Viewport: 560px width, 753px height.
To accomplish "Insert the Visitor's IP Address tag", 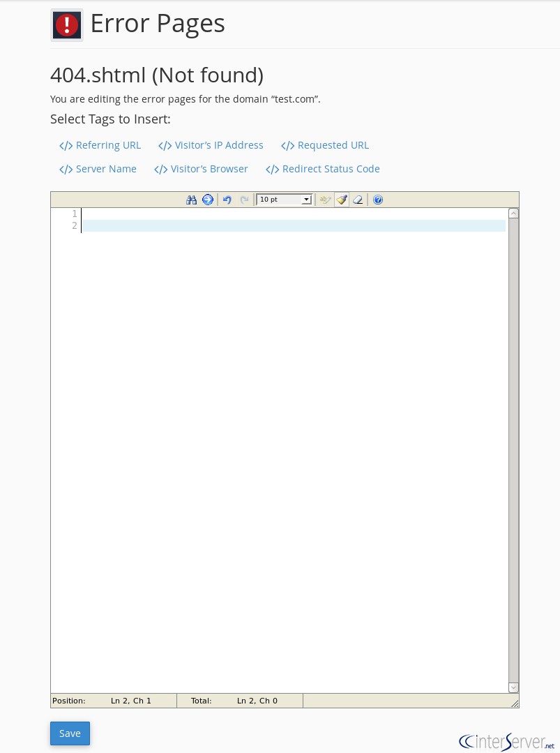I will pos(211,146).
